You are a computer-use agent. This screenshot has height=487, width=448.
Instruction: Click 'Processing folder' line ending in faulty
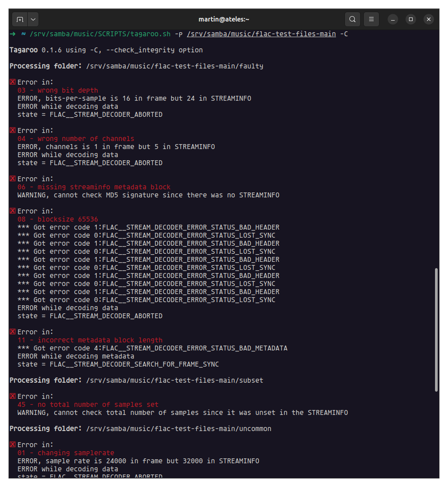136,66
